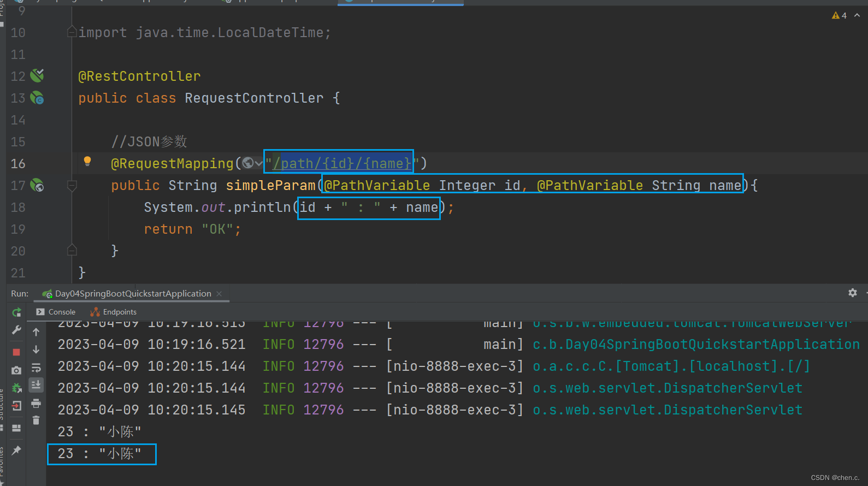Image resolution: width=868 pixels, height=486 pixels.
Task: Click line number 18 in the gutter
Action: click(18, 207)
